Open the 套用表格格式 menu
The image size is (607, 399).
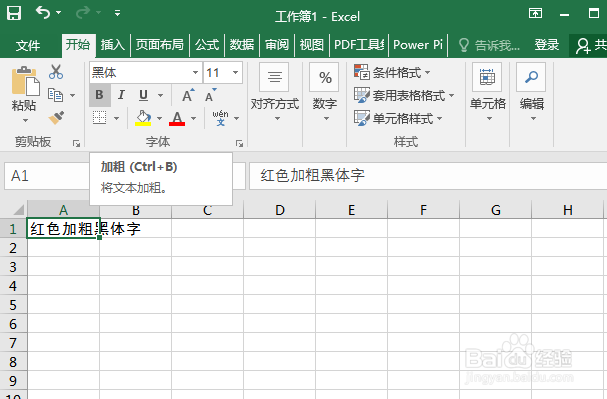coord(404,95)
